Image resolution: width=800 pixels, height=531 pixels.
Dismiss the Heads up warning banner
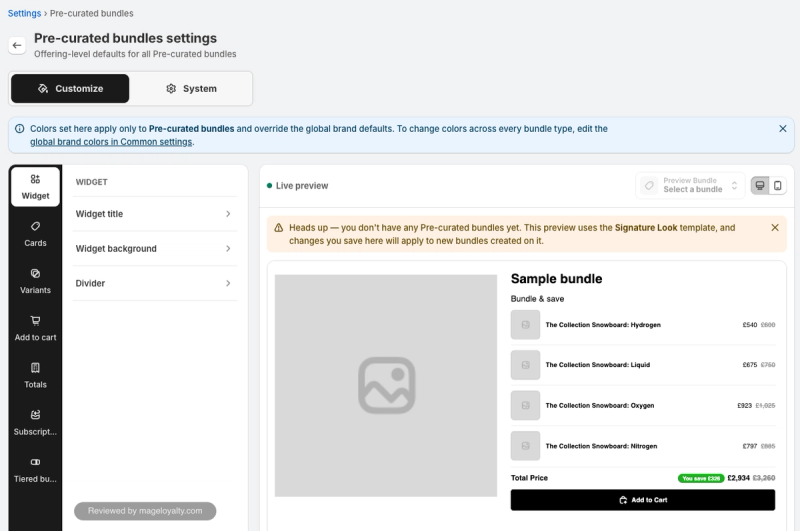775,227
